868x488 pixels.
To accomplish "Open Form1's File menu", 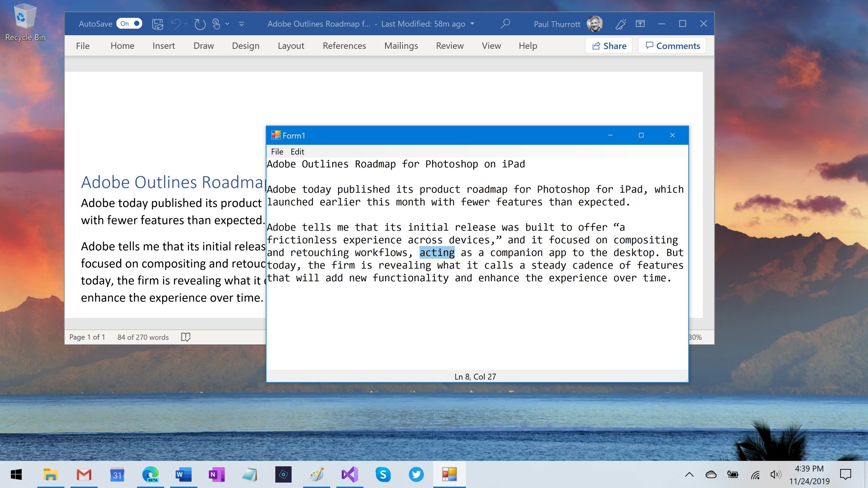I will click(x=277, y=151).
